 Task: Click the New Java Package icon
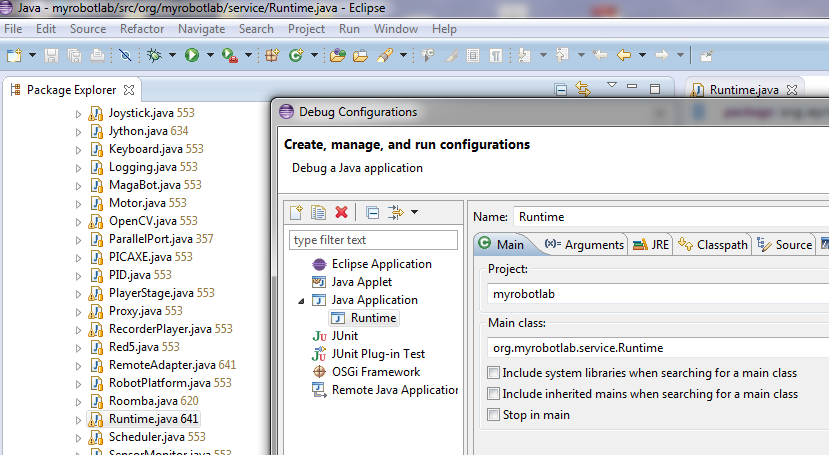(272, 55)
